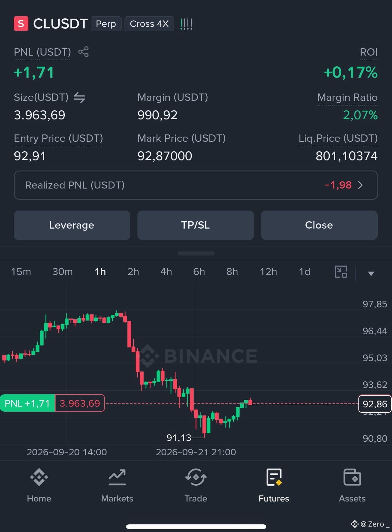The image size is (392, 532).
Task: Select the 15m chart interval
Action: coord(21,272)
